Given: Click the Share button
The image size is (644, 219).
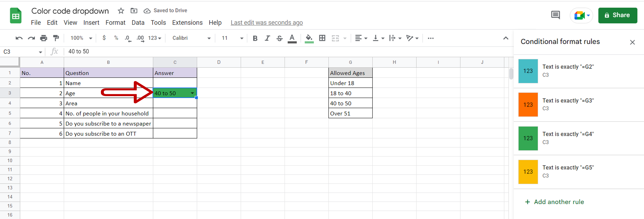Looking at the screenshot, I should (x=617, y=15).
